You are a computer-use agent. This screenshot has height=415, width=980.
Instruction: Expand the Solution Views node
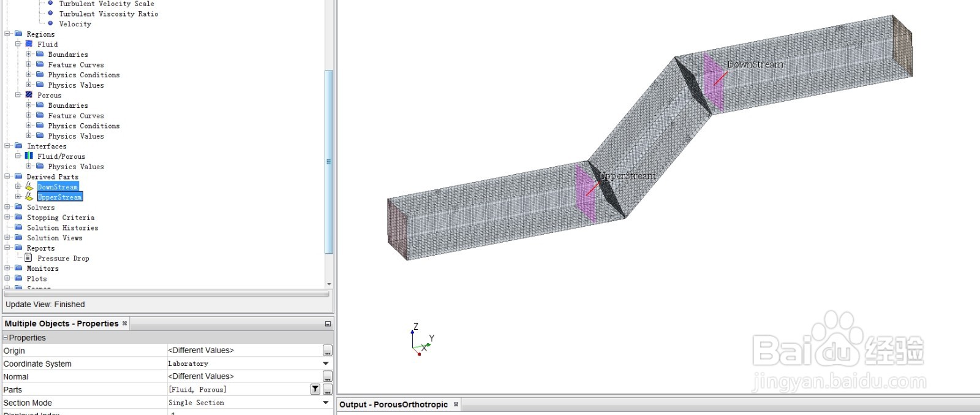(x=7, y=238)
